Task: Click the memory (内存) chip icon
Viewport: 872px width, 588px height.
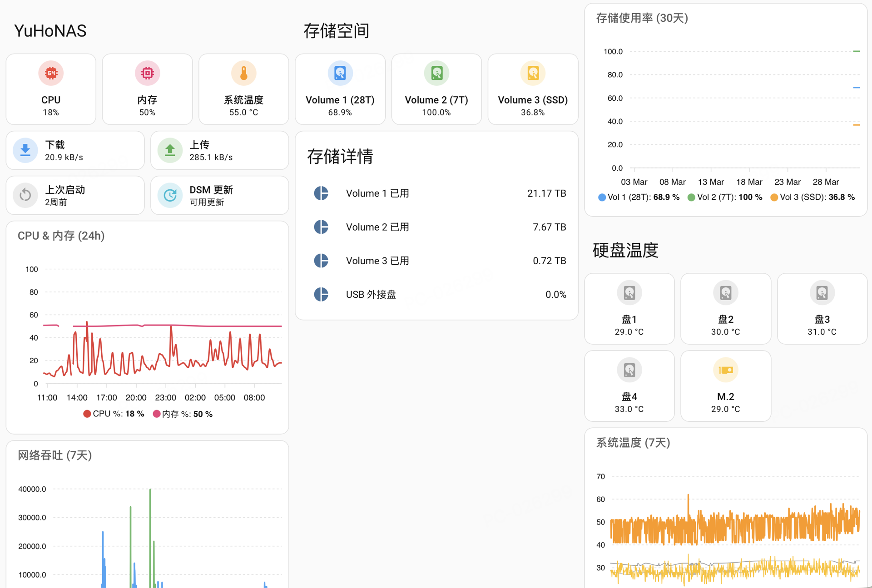Action: (147, 73)
